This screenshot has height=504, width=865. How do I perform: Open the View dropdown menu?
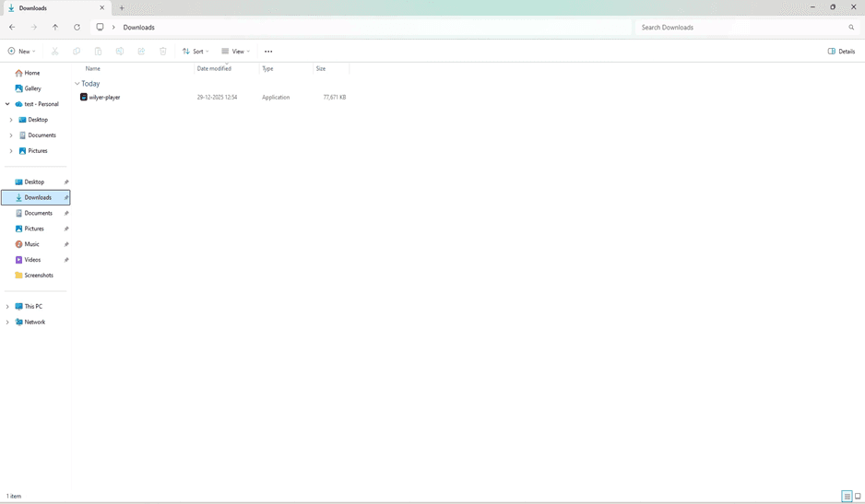point(235,52)
